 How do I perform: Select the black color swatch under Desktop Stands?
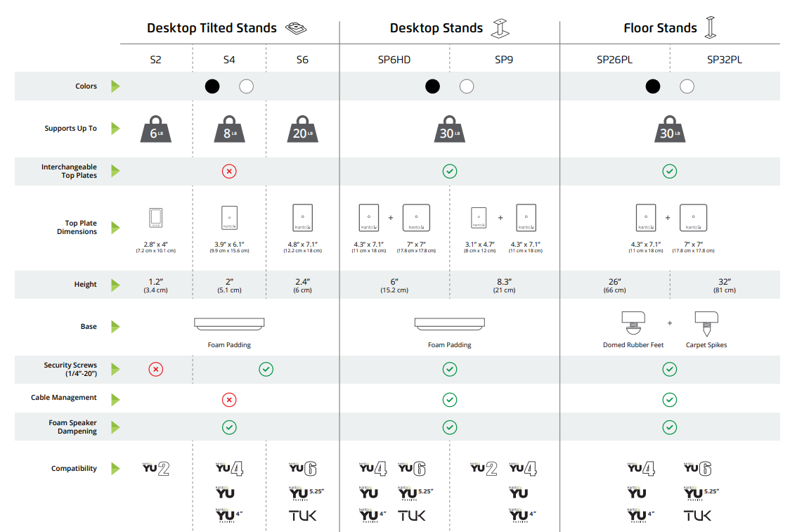[432, 86]
